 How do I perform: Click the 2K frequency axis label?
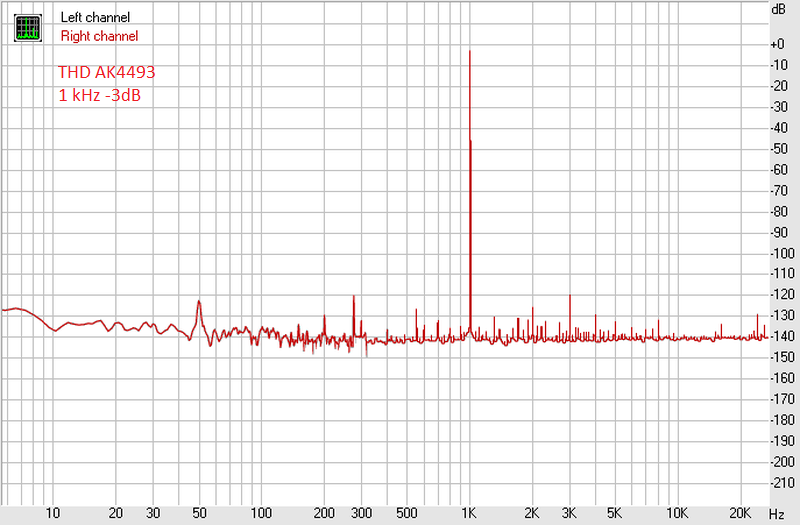(x=532, y=513)
